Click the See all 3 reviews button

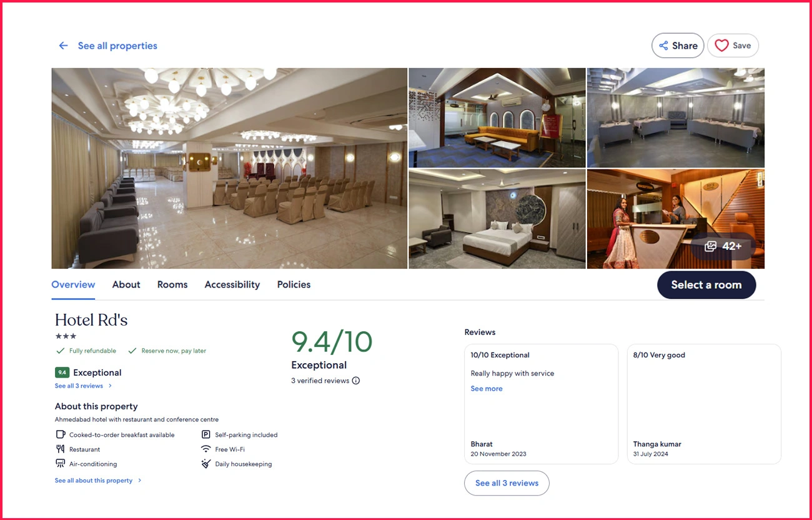pyautogui.click(x=507, y=483)
